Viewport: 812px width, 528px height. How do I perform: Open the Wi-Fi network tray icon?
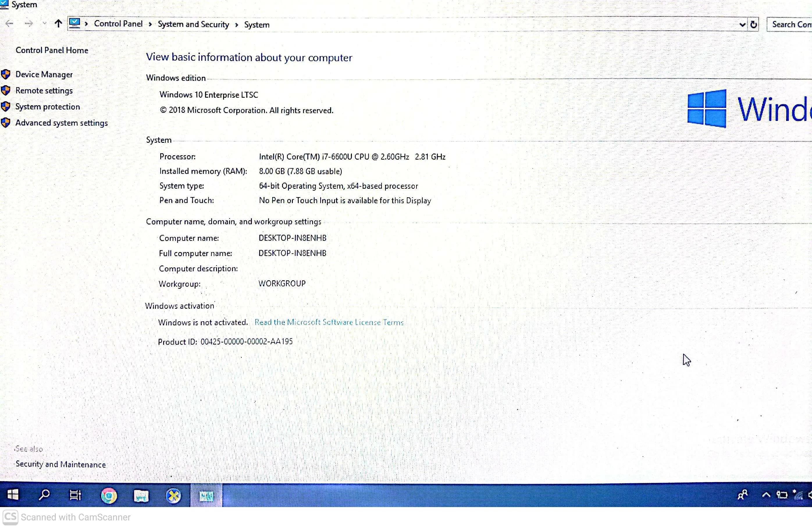(x=798, y=495)
